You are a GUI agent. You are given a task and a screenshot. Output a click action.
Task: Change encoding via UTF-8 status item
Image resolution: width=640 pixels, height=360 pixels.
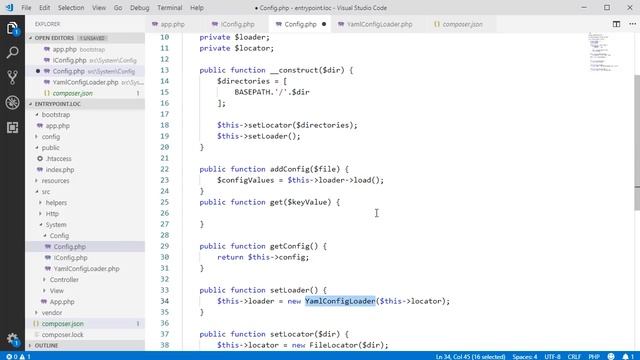coord(552,356)
